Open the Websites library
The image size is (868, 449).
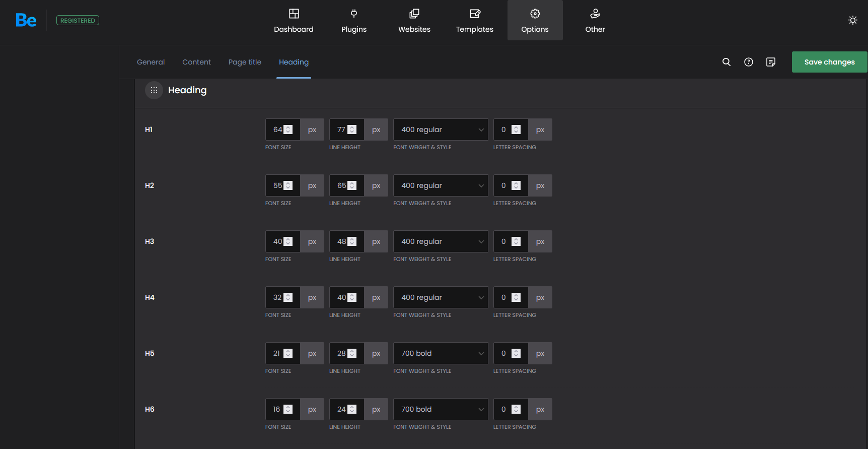pos(414,21)
